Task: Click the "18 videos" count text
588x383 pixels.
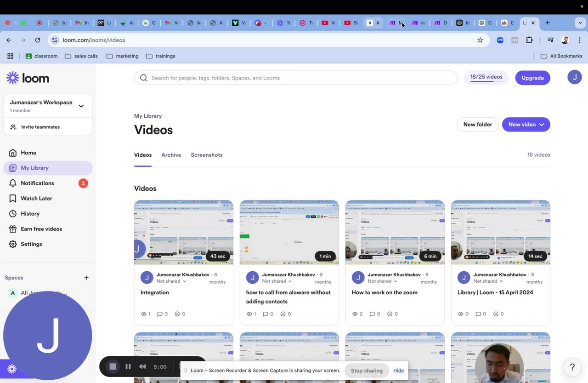Action: point(539,155)
